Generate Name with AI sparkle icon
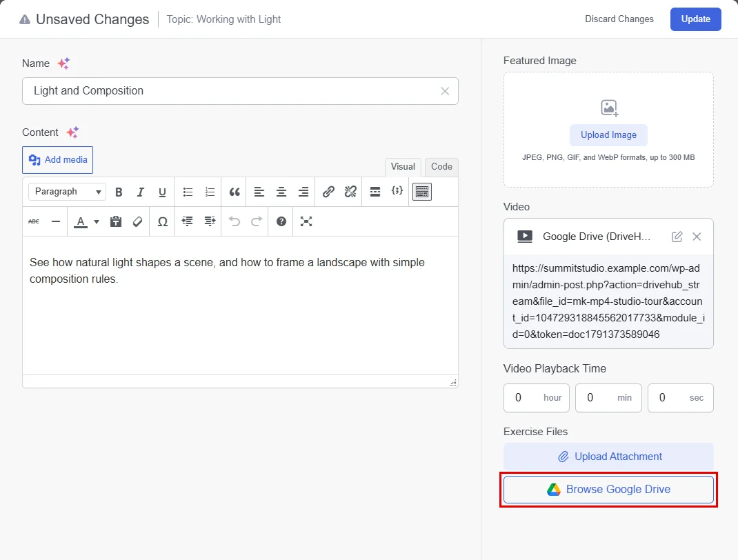The height and width of the screenshot is (560, 738). coord(63,63)
